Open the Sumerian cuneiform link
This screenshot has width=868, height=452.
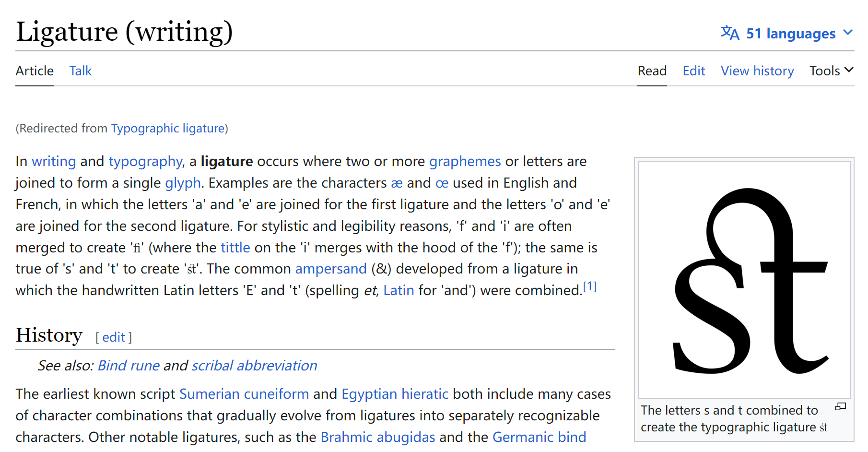pos(244,393)
